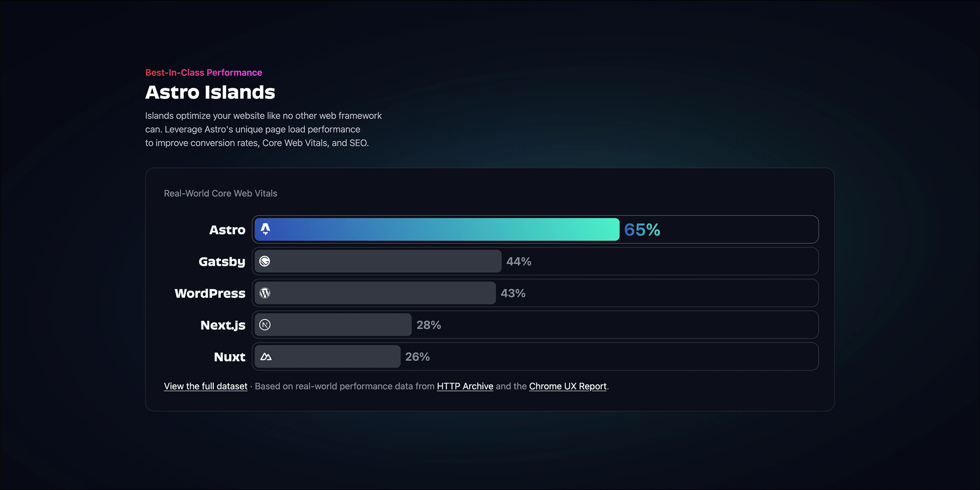Viewport: 980px width, 490px height.
Task: Click the Astro rocket logo icon
Action: 265,229
